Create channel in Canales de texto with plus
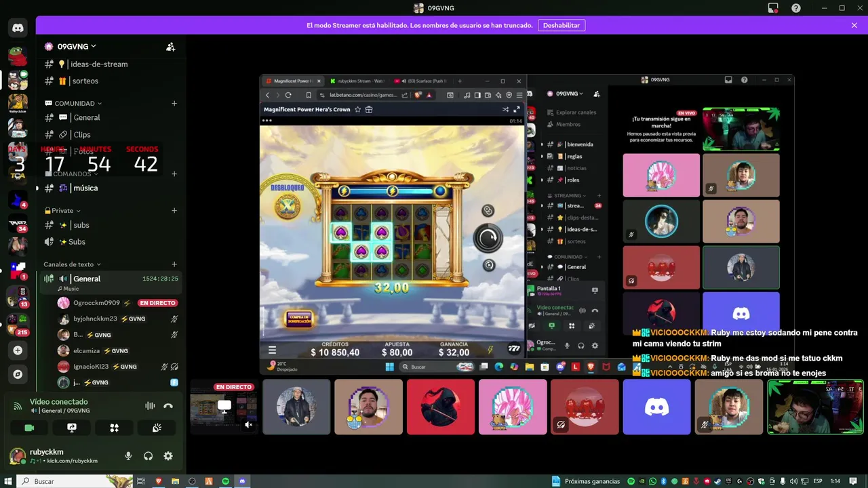The image size is (868, 488). [174, 264]
